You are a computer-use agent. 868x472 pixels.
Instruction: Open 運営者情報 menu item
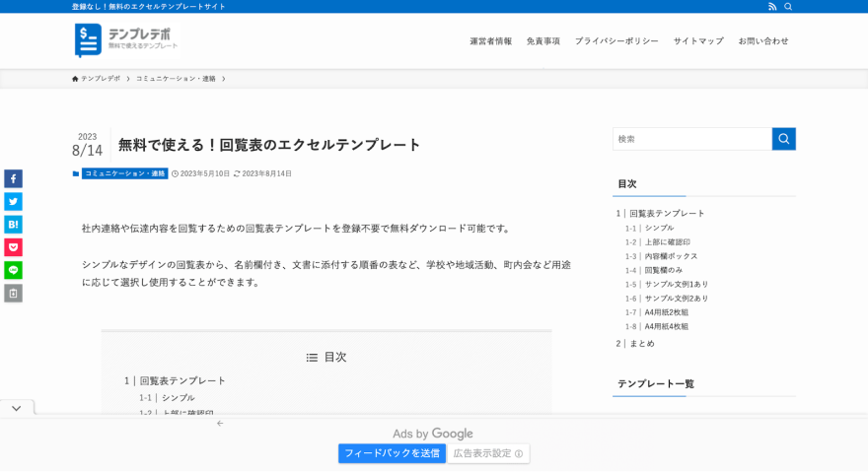click(x=490, y=41)
